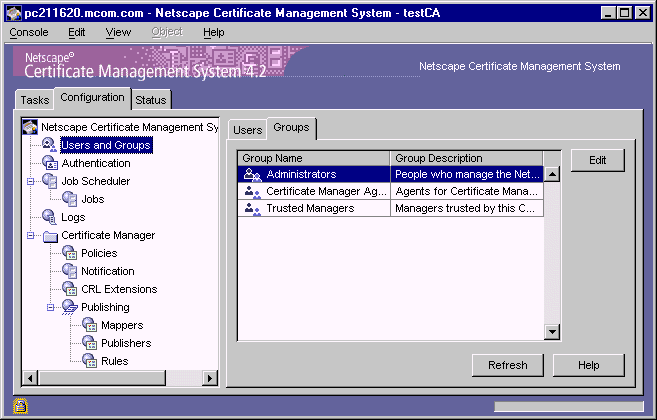This screenshot has height=420, width=657.
Task: Click the Mappers node icon
Action: [x=90, y=325]
